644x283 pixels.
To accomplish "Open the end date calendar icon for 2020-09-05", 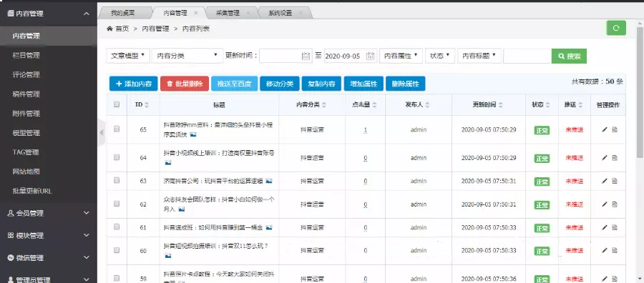I will pos(371,56).
